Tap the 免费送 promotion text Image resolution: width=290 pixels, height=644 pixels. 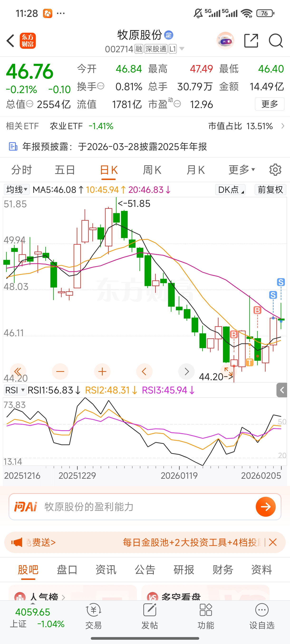(41, 542)
